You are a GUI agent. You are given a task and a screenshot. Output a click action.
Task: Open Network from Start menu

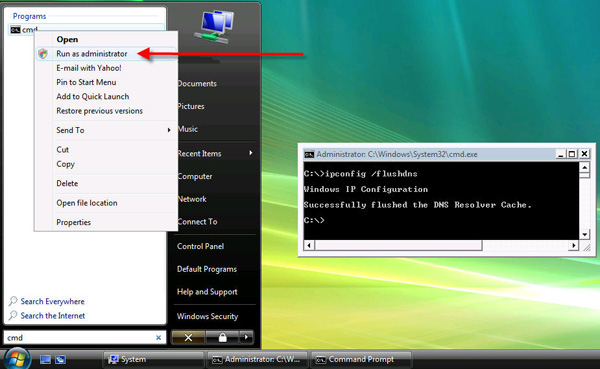[192, 199]
